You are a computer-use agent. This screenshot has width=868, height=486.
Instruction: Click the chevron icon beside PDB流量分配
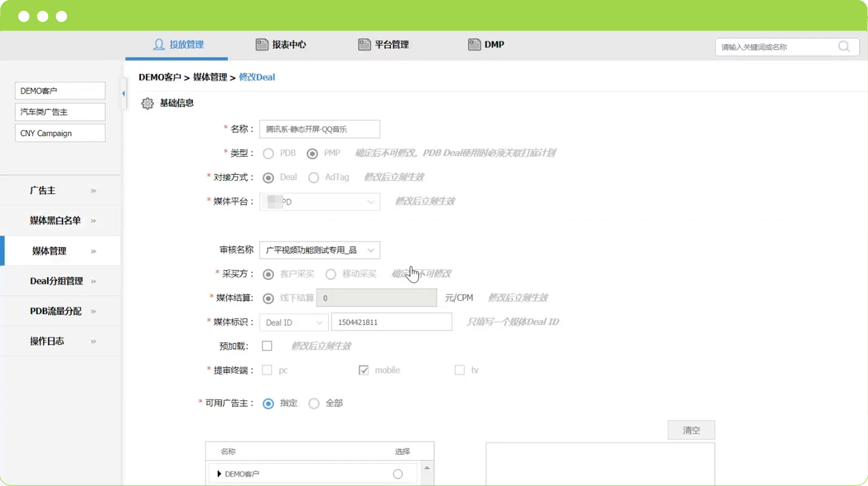(x=93, y=311)
